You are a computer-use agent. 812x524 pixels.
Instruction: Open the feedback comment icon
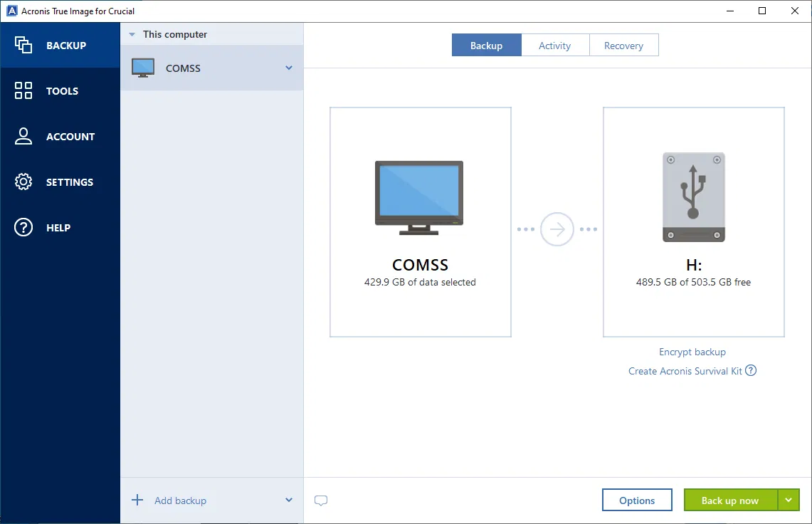tap(320, 501)
